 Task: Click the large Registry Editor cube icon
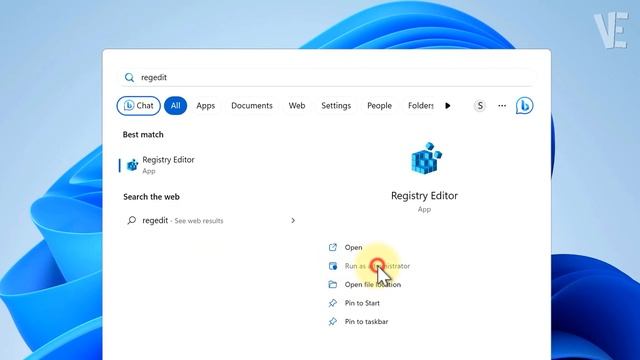pos(426,158)
